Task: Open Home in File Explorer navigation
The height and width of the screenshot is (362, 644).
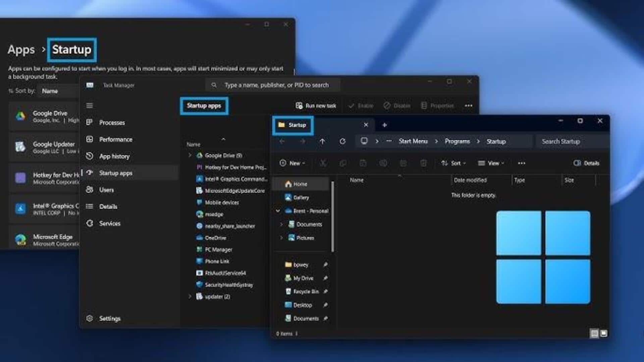Action: point(300,184)
